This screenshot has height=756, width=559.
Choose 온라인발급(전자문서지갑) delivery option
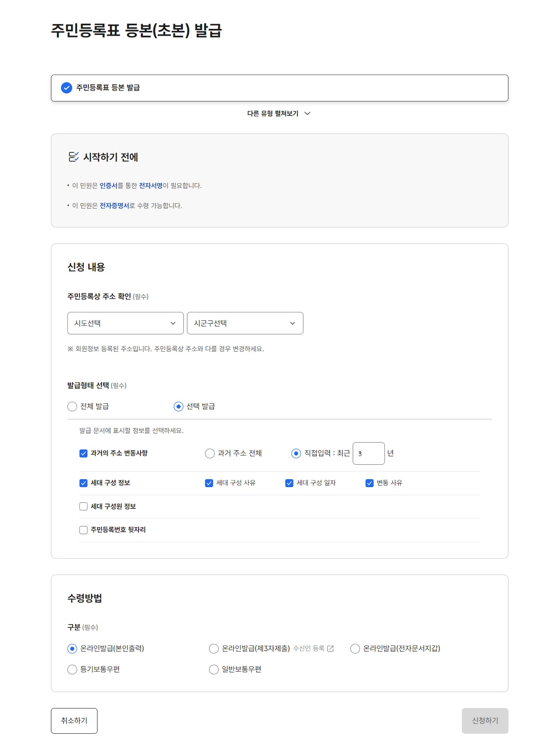[355, 649]
